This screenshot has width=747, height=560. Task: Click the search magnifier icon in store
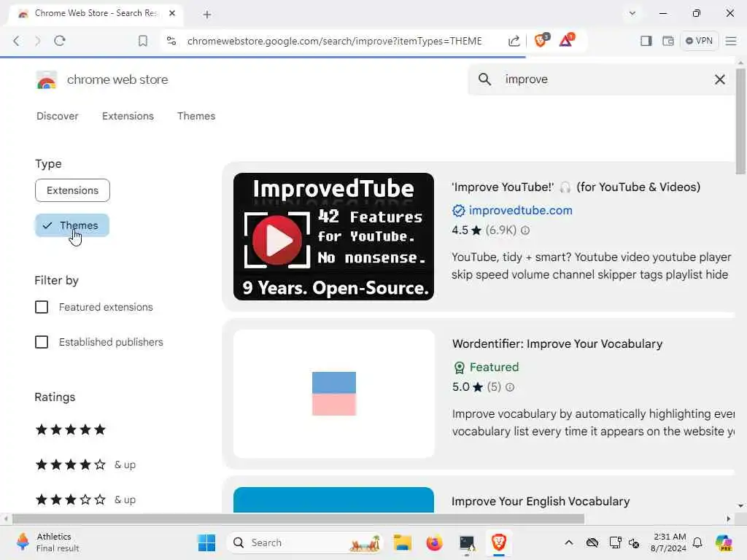point(484,79)
